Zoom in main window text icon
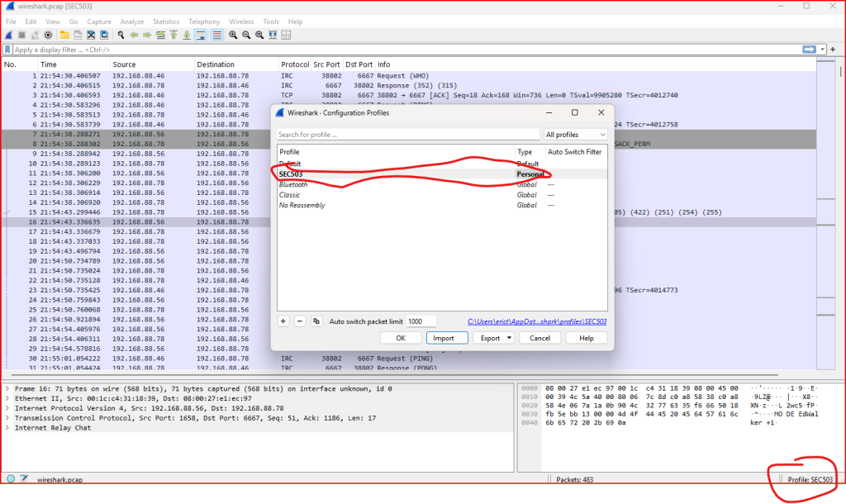846x504 pixels. (233, 35)
